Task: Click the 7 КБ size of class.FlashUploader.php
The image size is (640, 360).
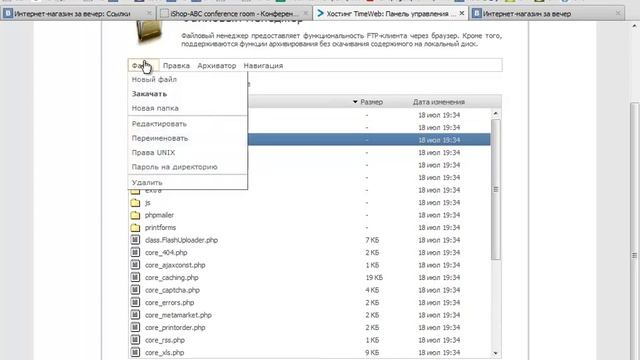Action: point(372,240)
